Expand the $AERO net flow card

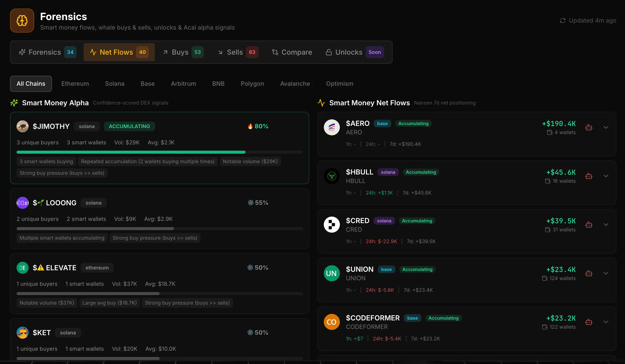(606, 127)
